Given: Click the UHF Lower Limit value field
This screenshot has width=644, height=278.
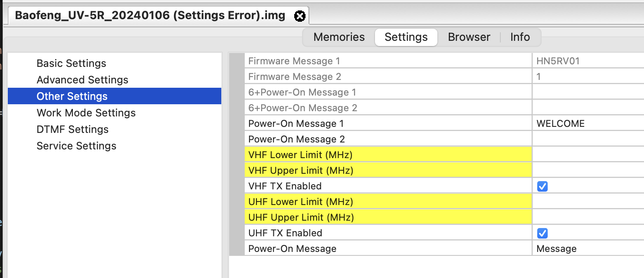Looking at the screenshot, I should point(588,202).
